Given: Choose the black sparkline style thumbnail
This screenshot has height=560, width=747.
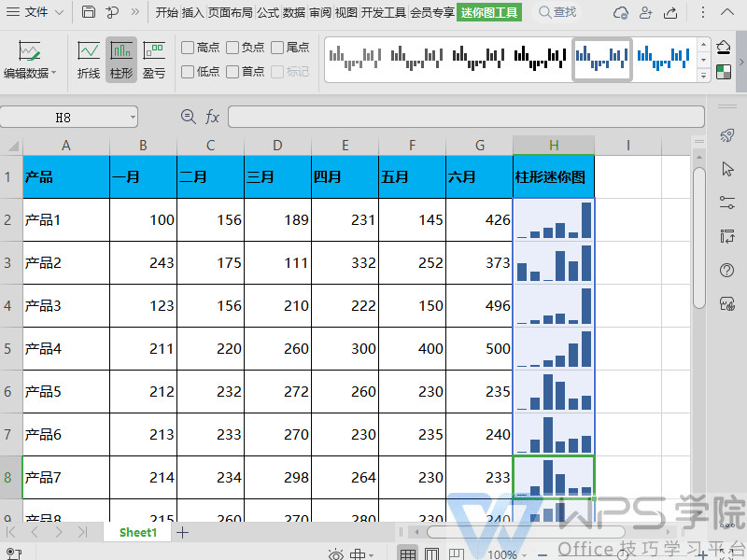Looking at the screenshot, I should pos(540,60).
